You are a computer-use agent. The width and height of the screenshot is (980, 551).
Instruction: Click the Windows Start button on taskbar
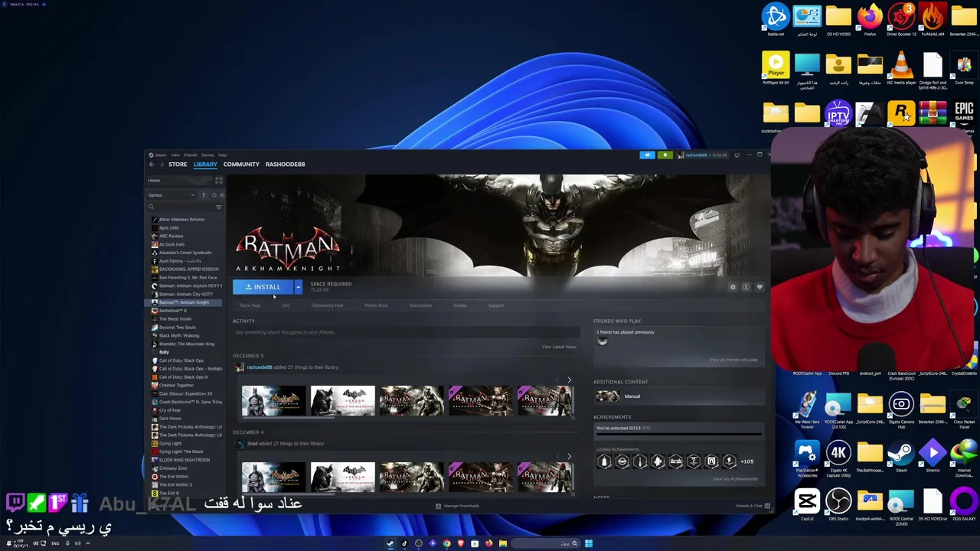click(x=588, y=543)
